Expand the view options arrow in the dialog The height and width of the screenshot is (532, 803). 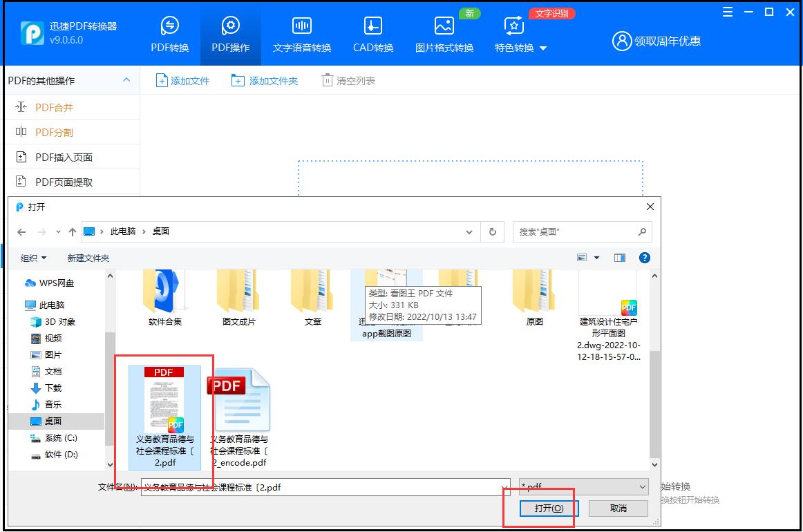click(x=596, y=257)
